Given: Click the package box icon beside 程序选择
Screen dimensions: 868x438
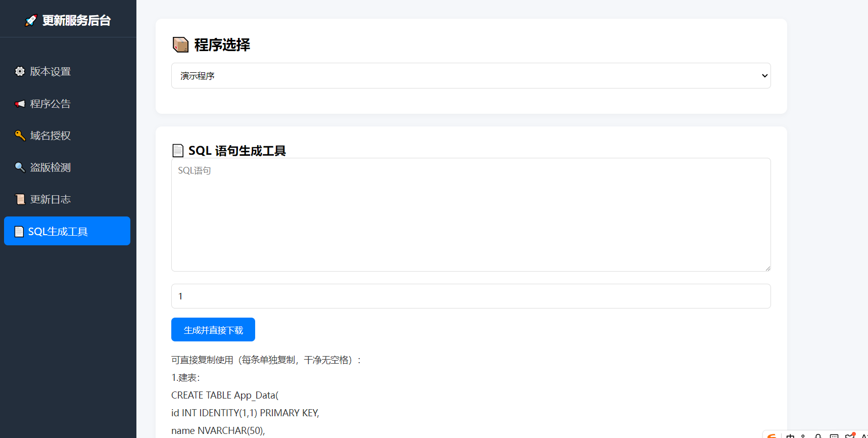Looking at the screenshot, I should (180, 45).
